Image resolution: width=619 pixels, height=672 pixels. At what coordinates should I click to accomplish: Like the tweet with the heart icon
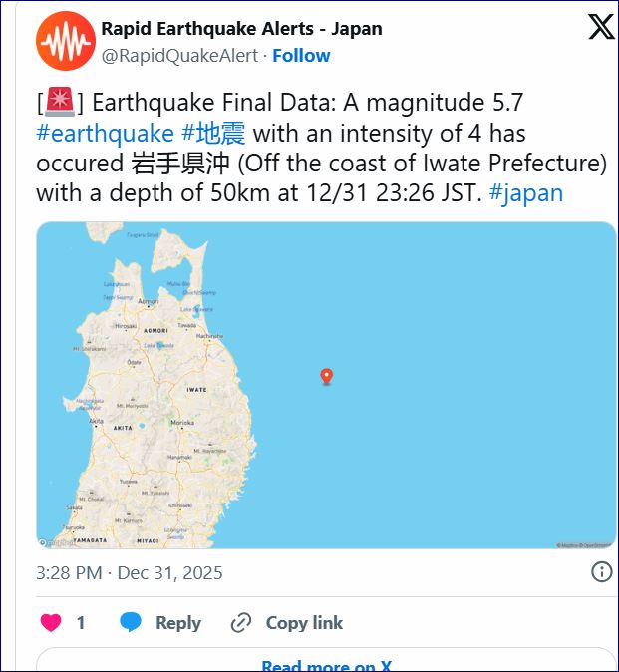click(50, 623)
